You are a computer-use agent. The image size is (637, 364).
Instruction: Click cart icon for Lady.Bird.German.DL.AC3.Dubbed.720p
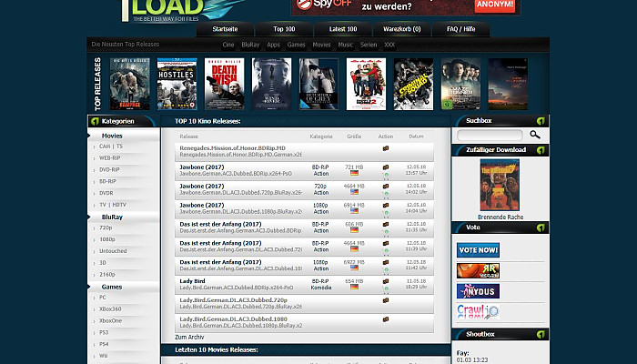tap(386, 300)
